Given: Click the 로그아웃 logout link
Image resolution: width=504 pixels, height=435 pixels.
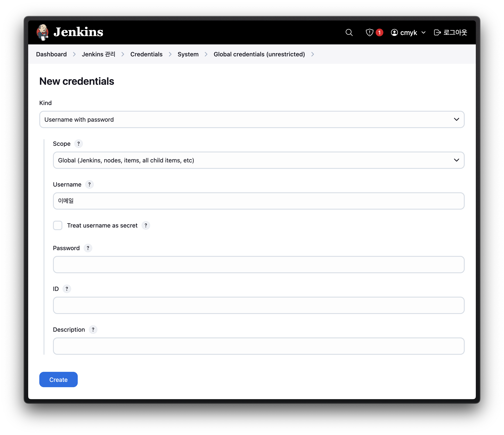Looking at the screenshot, I should [x=450, y=32].
